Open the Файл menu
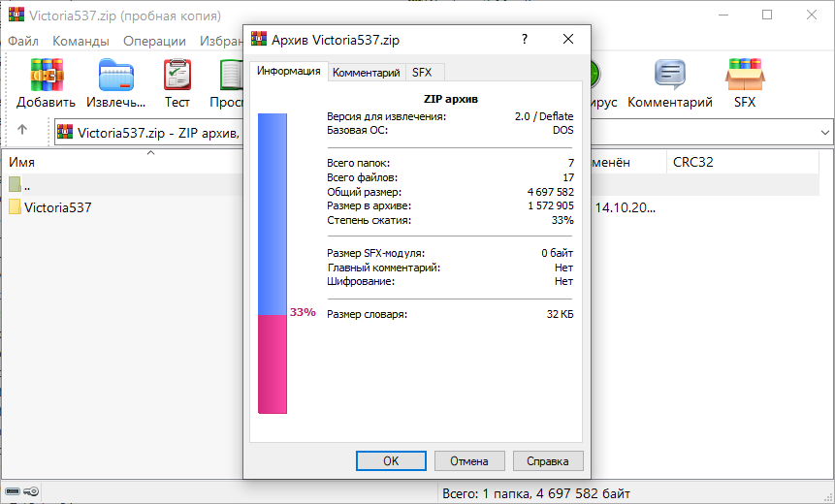Viewport: 835px width, 504px height. pyautogui.click(x=23, y=41)
